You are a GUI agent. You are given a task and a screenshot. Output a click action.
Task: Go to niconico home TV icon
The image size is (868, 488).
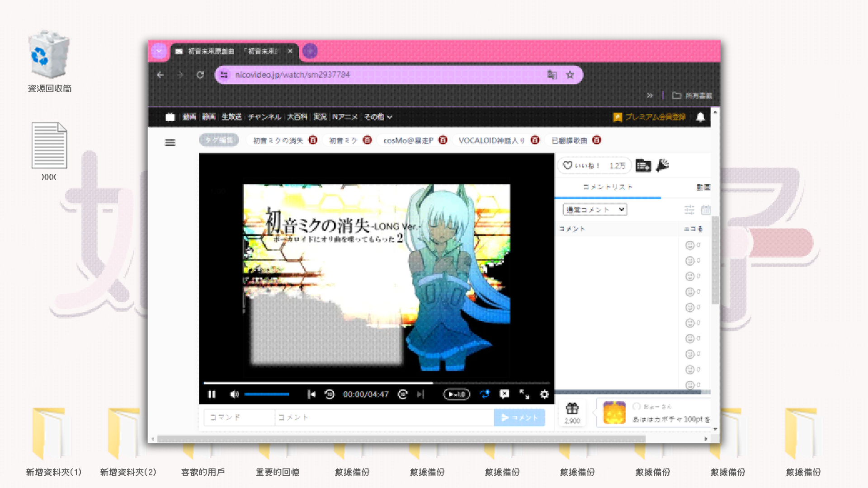[170, 117]
